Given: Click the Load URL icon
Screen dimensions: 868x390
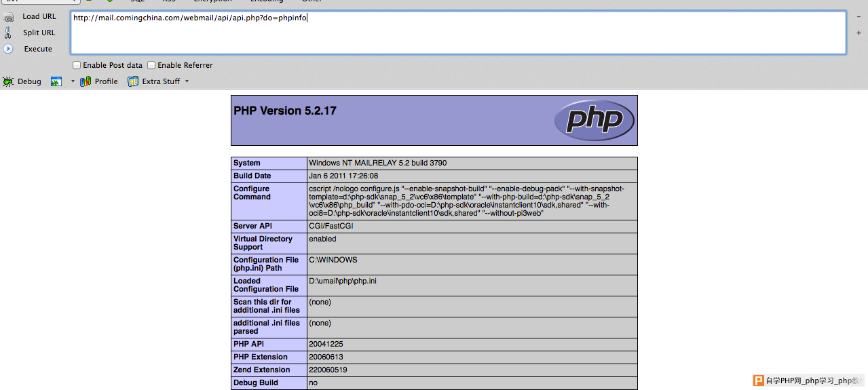Looking at the screenshot, I should (8, 17).
